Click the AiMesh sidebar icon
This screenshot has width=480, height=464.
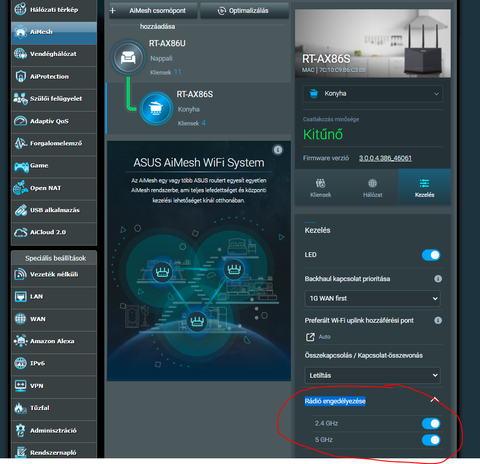(x=20, y=32)
